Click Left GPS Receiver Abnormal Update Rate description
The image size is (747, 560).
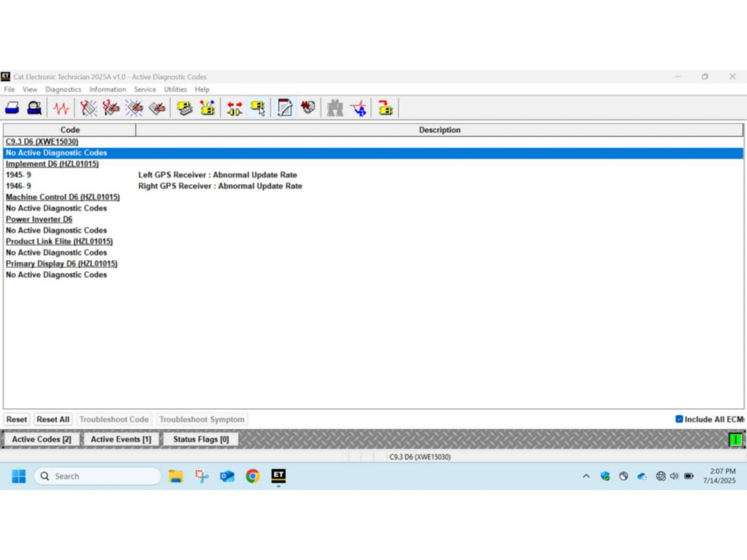(217, 175)
